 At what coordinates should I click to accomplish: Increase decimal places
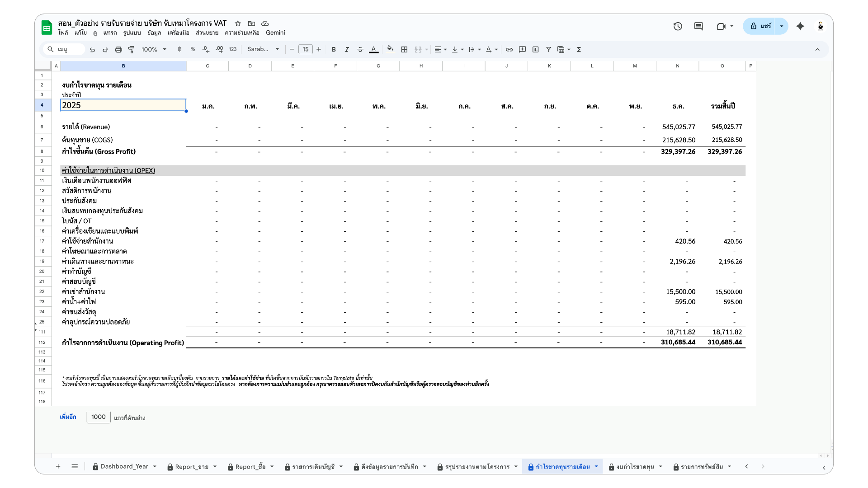[x=219, y=50]
